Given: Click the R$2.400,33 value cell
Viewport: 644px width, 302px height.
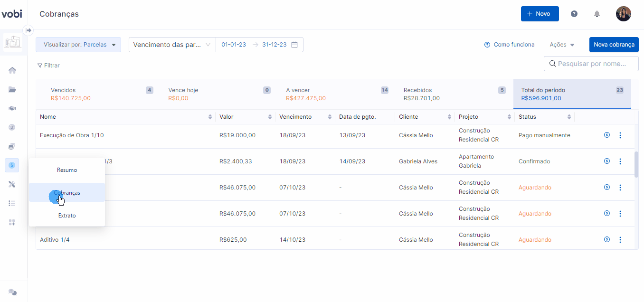Looking at the screenshot, I should pyautogui.click(x=236, y=161).
